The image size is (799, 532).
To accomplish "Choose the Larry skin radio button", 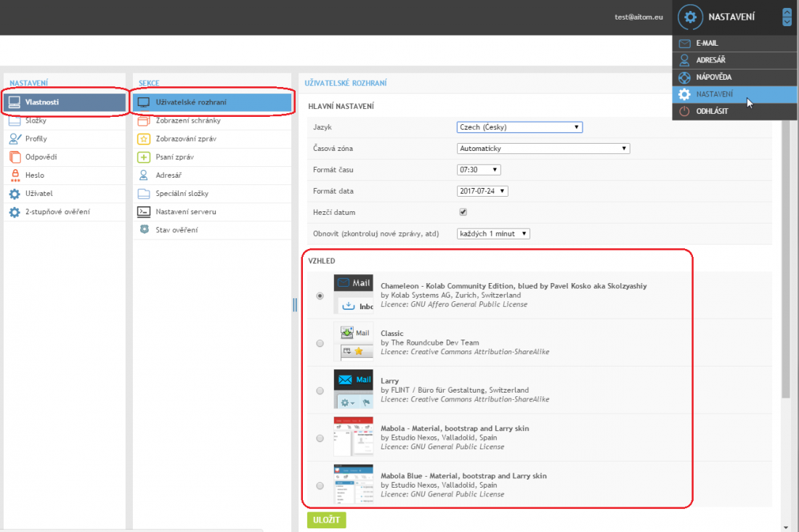I will click(x=320, y=390).
